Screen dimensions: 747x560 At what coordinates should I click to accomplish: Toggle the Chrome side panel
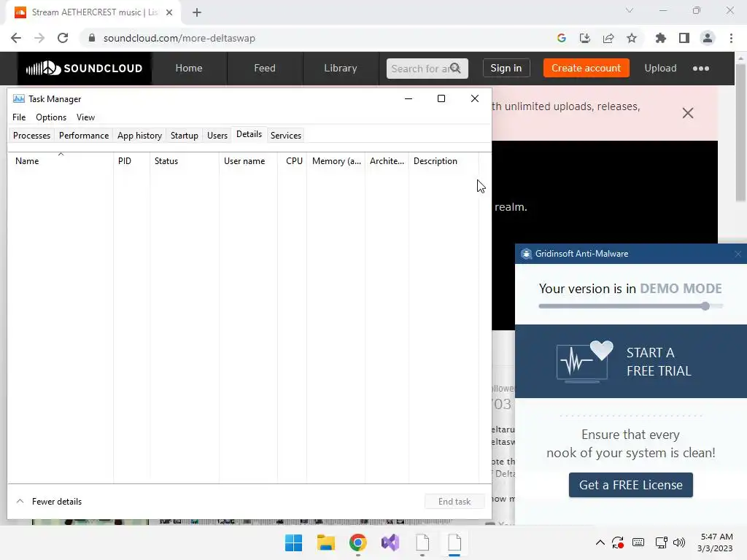(684, 38)
